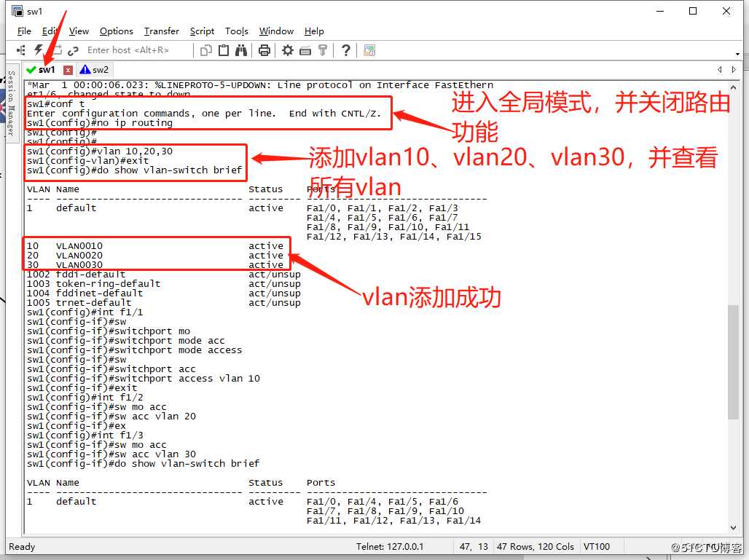Open the File menu

(24, 31)
